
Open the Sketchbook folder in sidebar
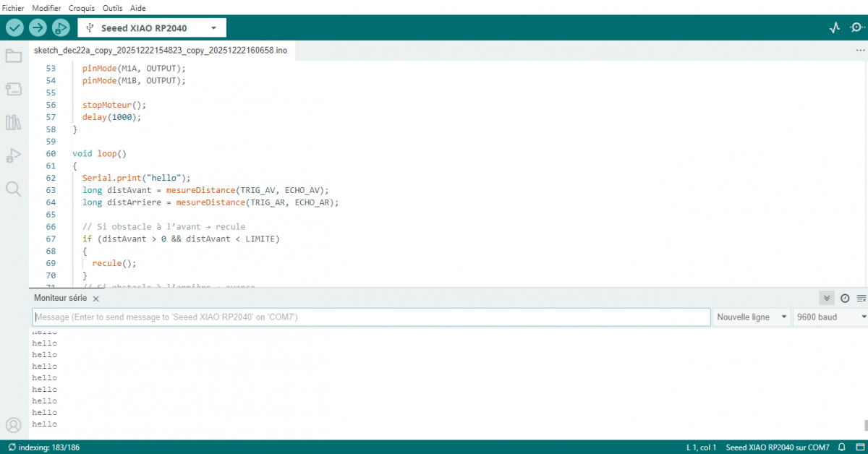[13, 56]
